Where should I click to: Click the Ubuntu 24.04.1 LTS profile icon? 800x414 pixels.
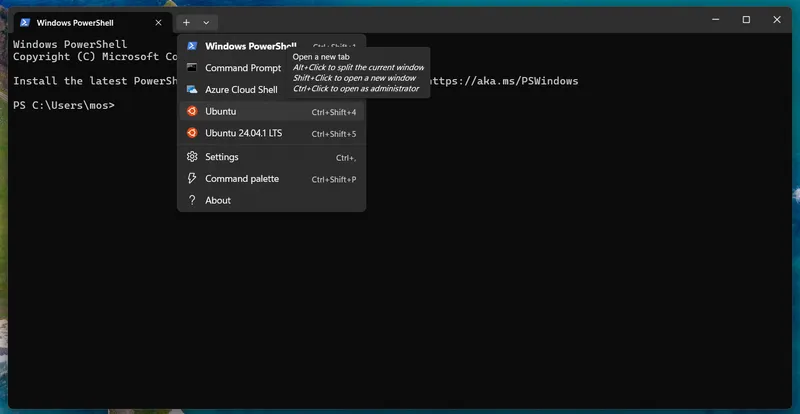(192, 133)
